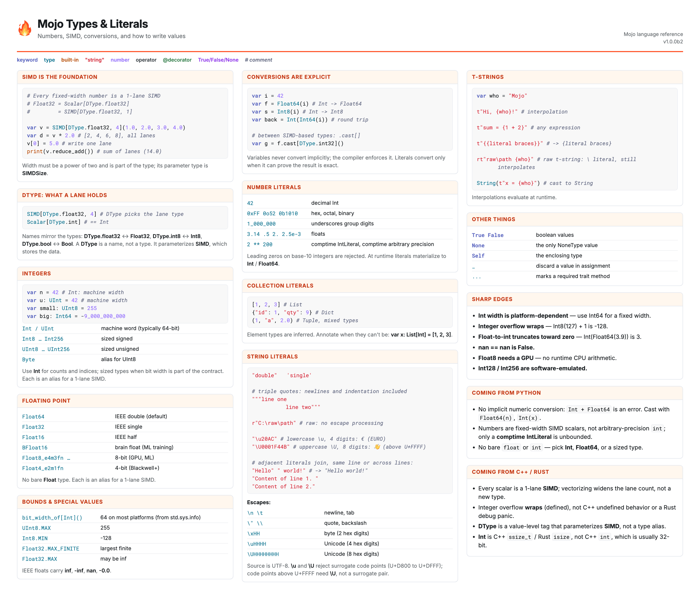Click "discard a value in assignment" text

click(x=573, y=266)
